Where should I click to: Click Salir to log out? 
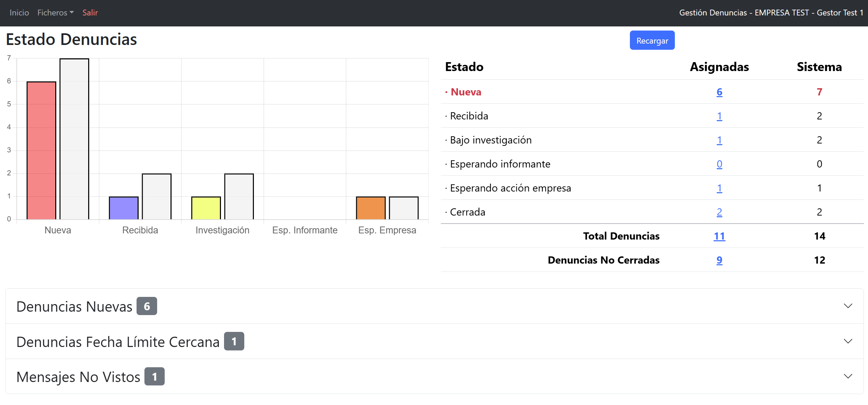point(90,13)
